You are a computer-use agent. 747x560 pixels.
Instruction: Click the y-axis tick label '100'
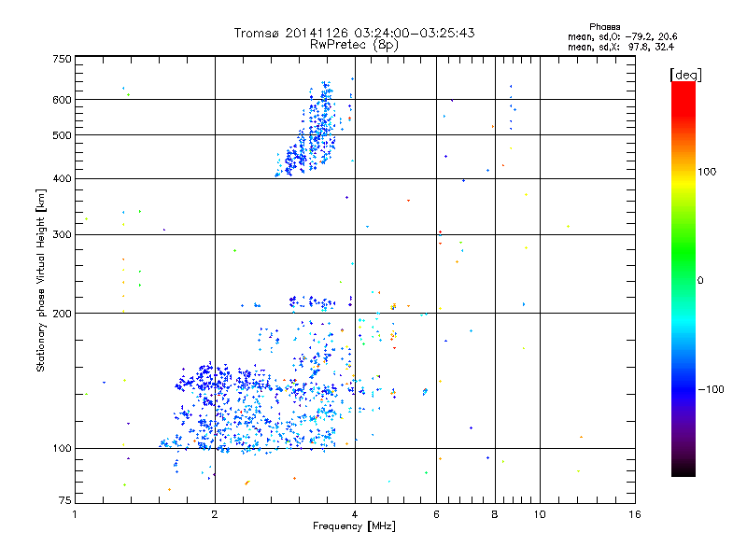(62, 449)
